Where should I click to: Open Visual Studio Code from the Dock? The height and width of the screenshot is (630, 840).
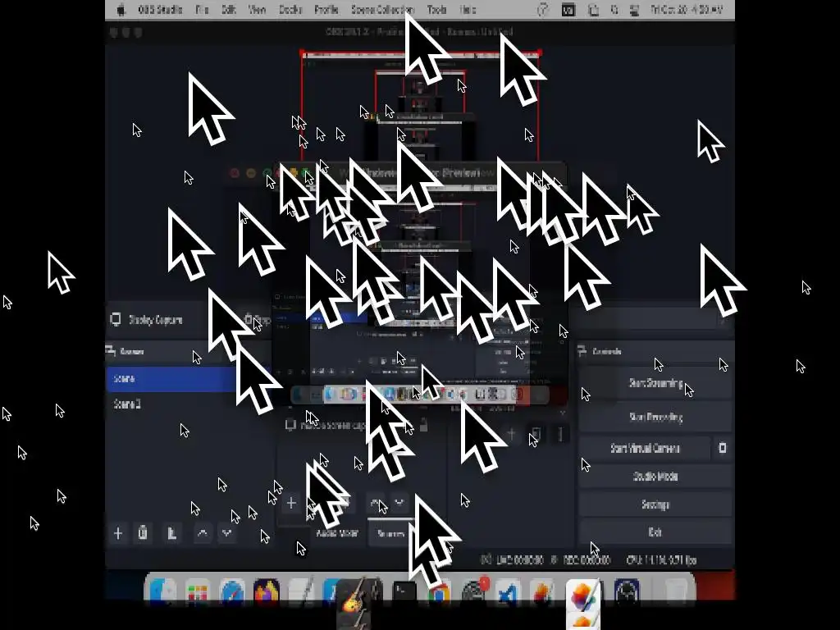tap(508, 592)
